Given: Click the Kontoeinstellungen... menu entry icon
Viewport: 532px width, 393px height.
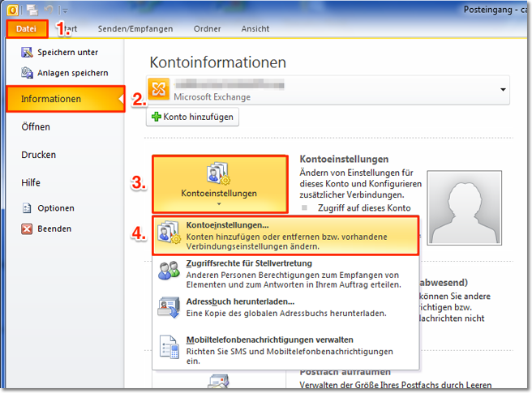Looking at the screenshot, I should (169, 233).
